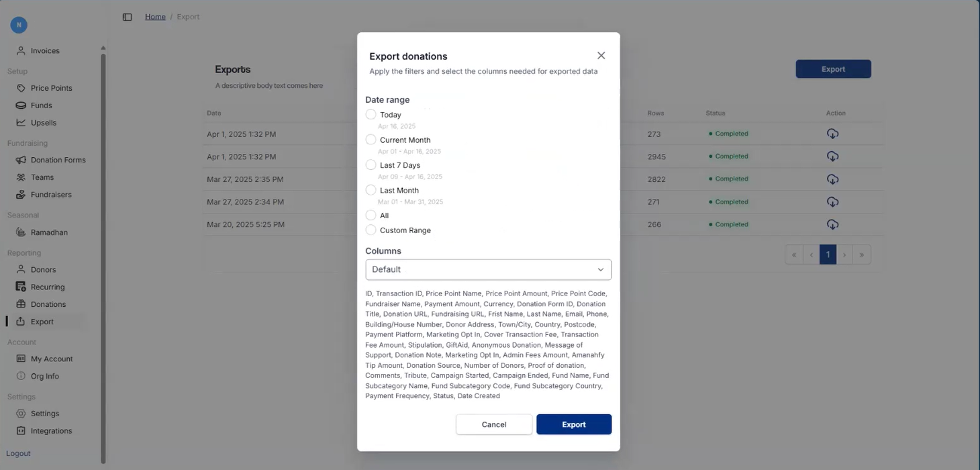Click the Donors person icon
The height and width of the screenshot is (470, 980).
21,269
